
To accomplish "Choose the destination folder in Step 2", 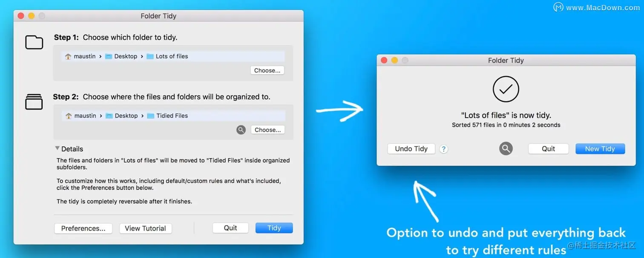I will 268,130.
